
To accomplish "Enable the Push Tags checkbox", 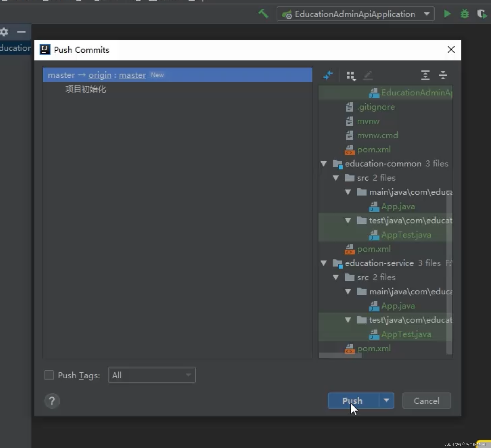I will [49, 375].
